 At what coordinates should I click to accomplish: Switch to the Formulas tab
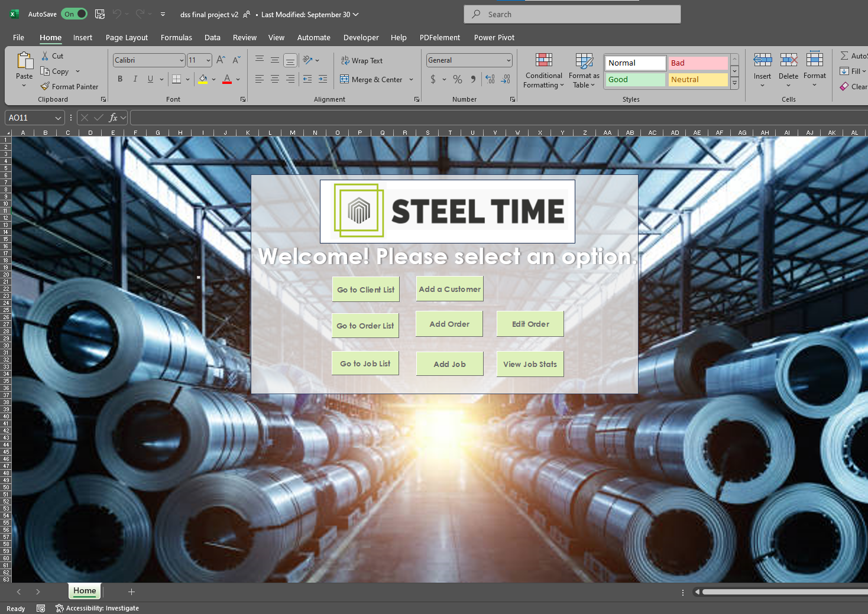[x=176, y=37]
